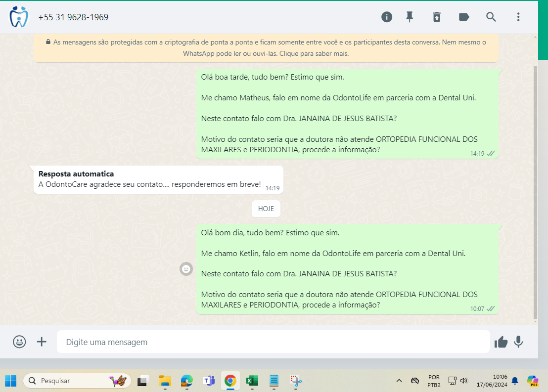This screenshot has height=392, width=548.
Task: Select the Matheus message sent at 14:19
Action: (x=347, y=114)
